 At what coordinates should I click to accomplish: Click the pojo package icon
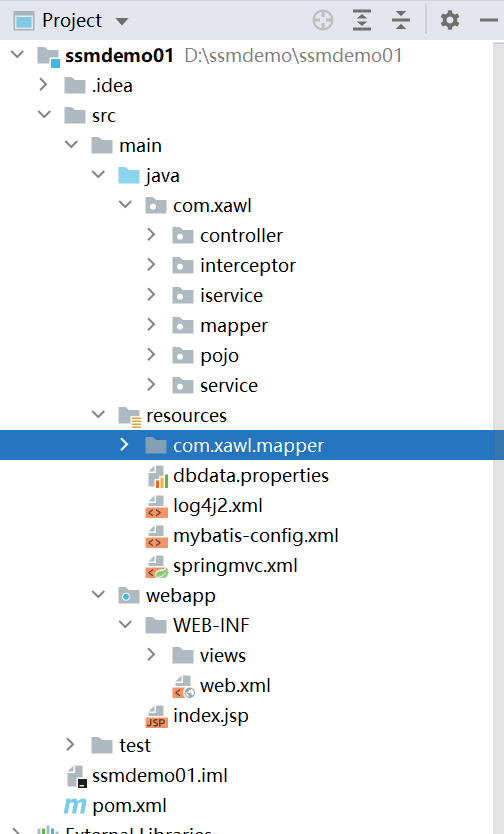pyautogui.click(x=183, y=355)
